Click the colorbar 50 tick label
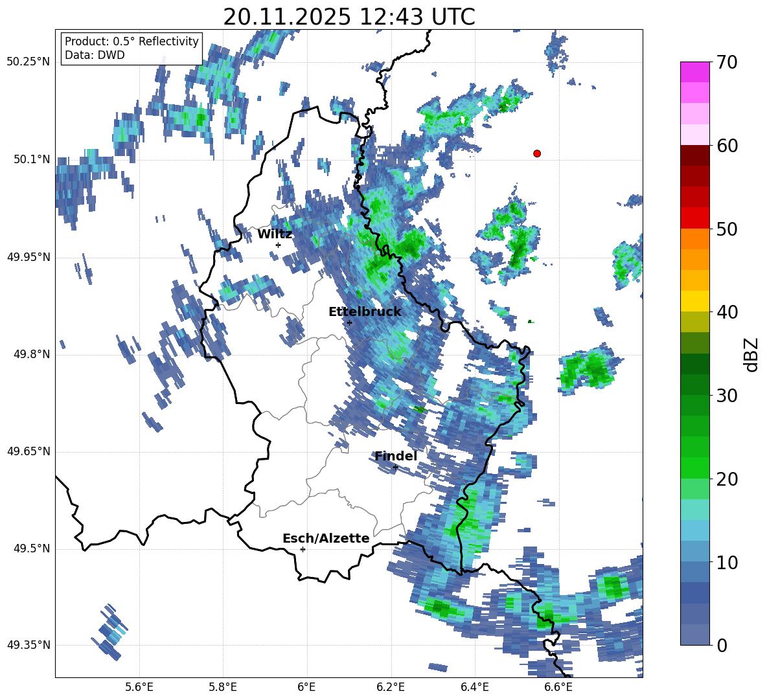This screenshot has height=700, width=767. pos(727,229)
